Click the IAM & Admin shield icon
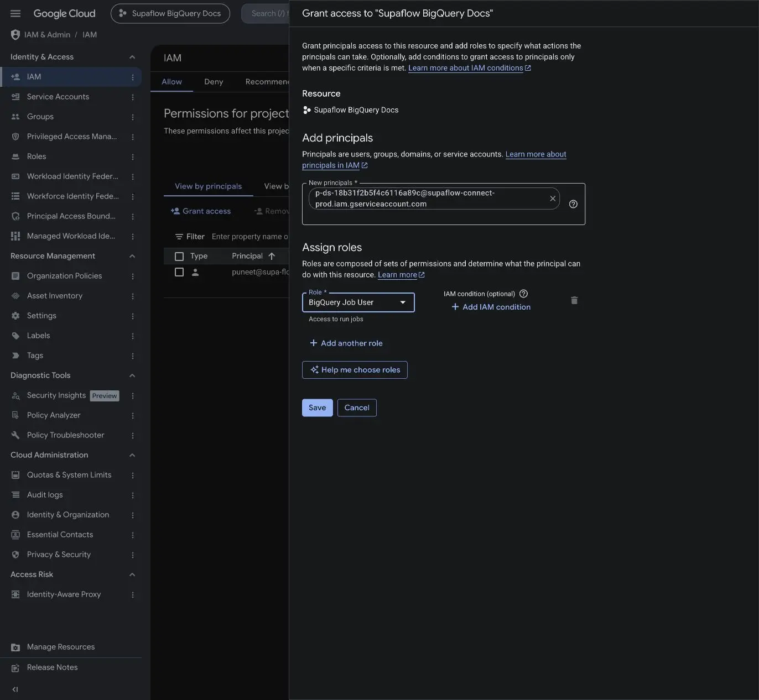The width and height of the screenshot is (759, 700). tap(15, 35)
